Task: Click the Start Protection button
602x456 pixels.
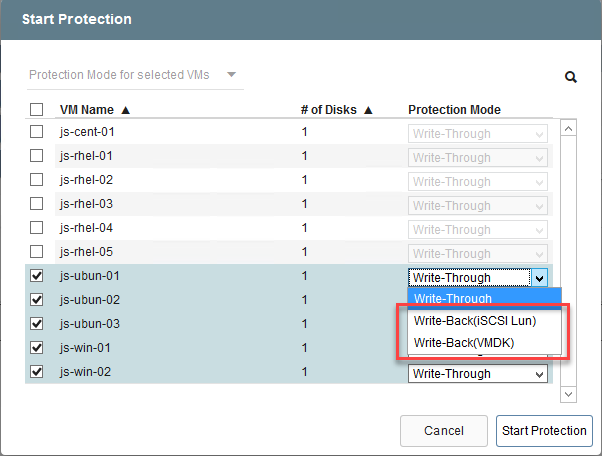Action: (x=544, y=431)
